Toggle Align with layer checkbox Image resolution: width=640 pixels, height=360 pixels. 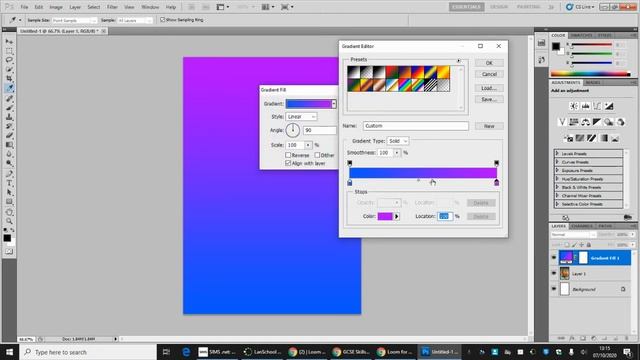point(288,163)
